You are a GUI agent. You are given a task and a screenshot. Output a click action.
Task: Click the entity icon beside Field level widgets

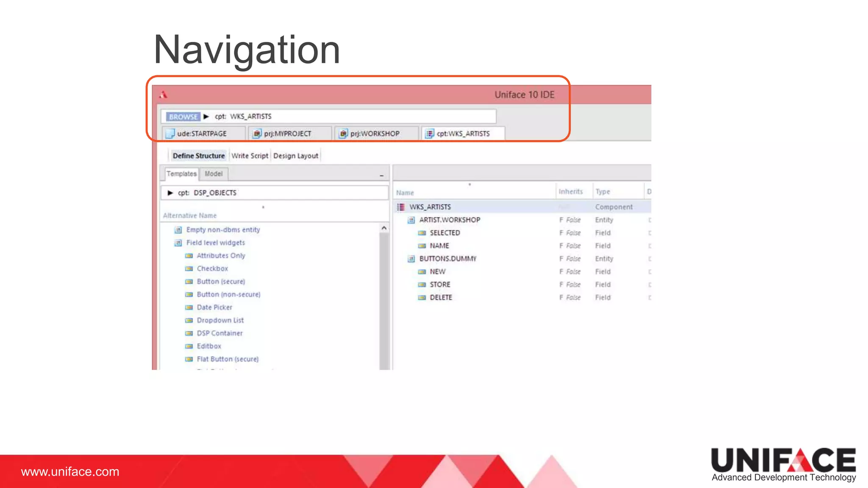178,243
